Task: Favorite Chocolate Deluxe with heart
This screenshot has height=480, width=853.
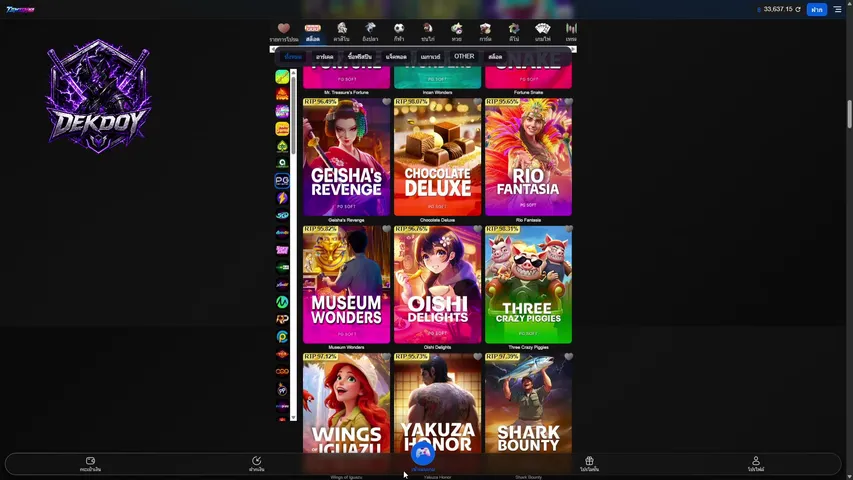Action: [477, 102]
